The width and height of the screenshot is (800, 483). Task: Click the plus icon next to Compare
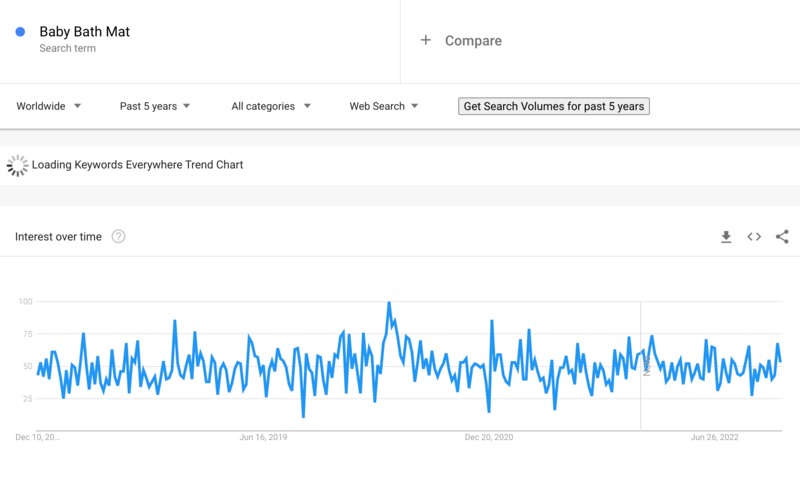pos(425,40)
